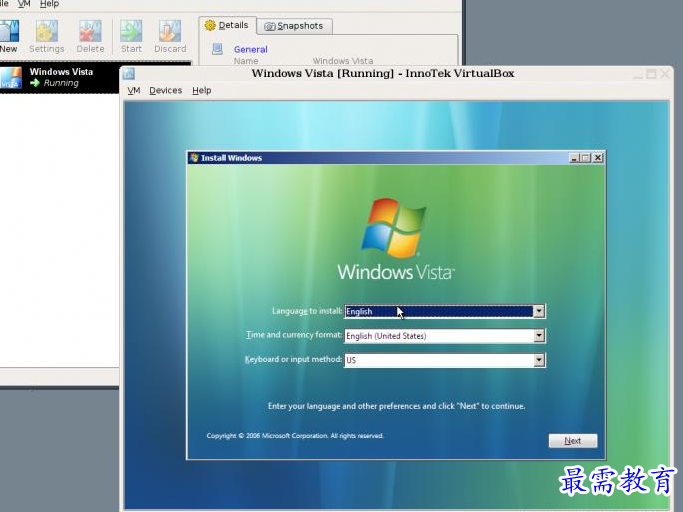Close the Install Windows dialog
Image resolution: width=683 pixels, height=512 pixels.
(x=598, y=158)
